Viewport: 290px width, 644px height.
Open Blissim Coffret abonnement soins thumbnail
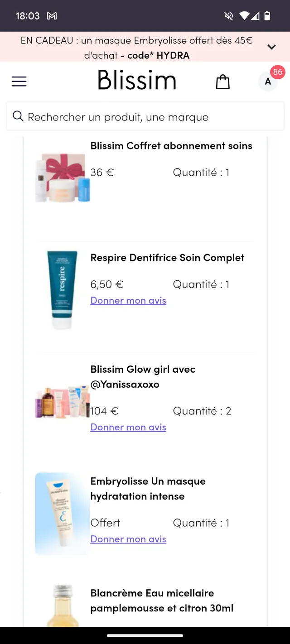click(63, 178)
